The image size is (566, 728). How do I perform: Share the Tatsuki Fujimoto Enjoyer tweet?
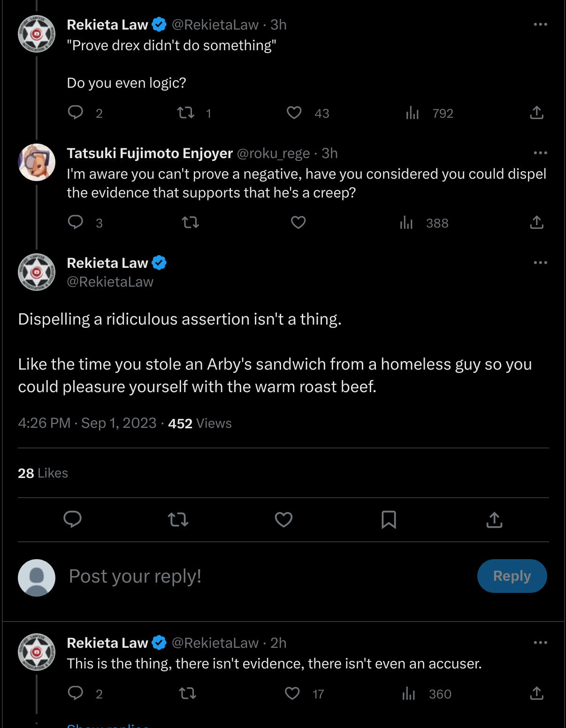pyautogui.click(x=536, y=222)
